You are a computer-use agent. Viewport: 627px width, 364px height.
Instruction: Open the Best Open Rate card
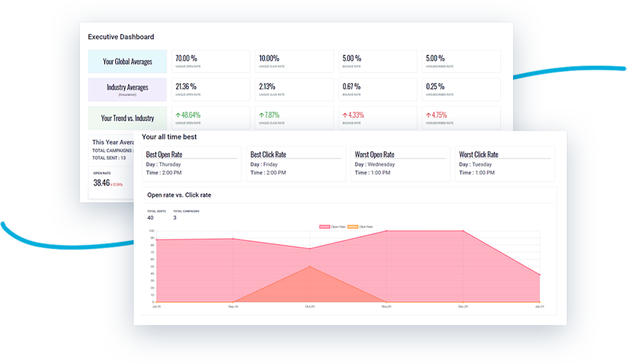click(x=191, y=164)
